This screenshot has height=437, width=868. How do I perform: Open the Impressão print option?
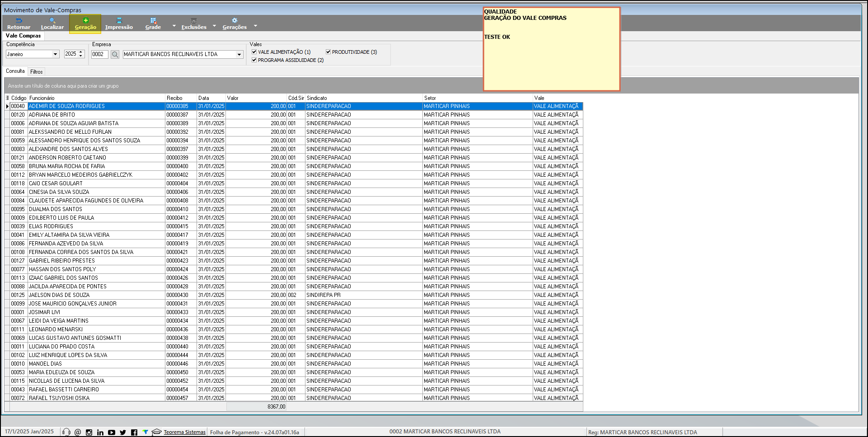click(119, 23)
